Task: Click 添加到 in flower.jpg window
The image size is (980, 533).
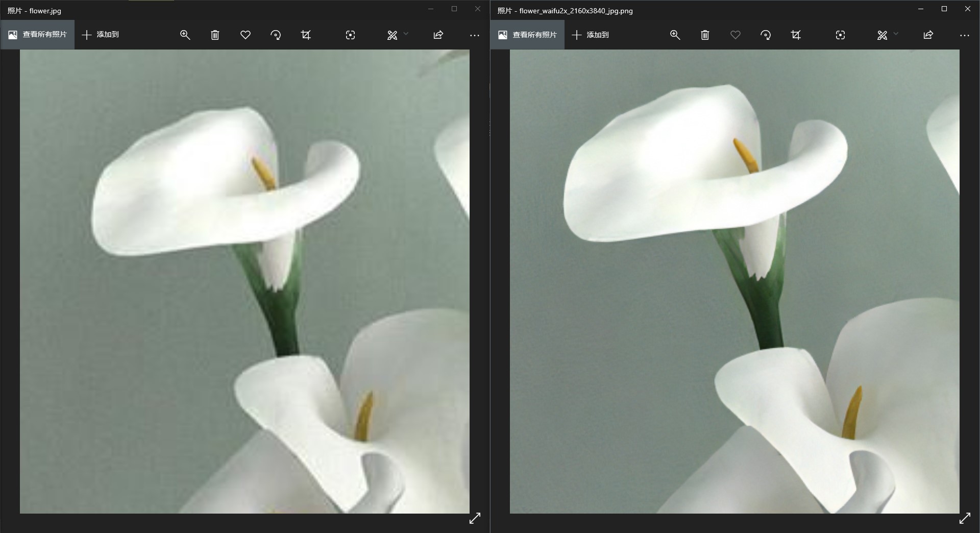Action: pos(101,35)
